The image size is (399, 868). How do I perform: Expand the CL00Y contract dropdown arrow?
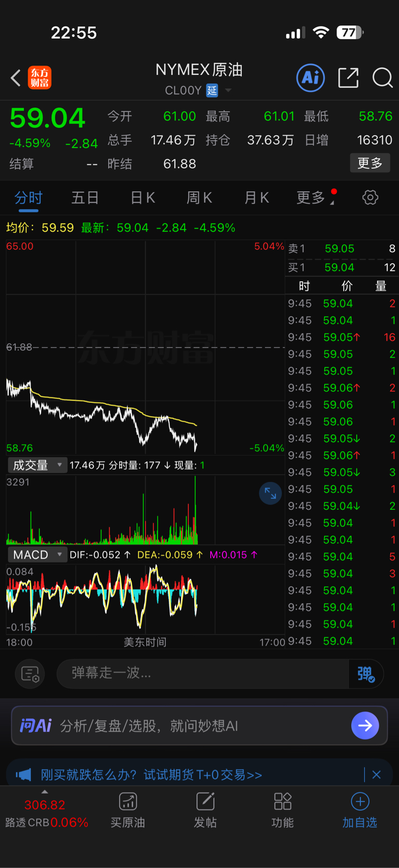[x=228, y=90]
